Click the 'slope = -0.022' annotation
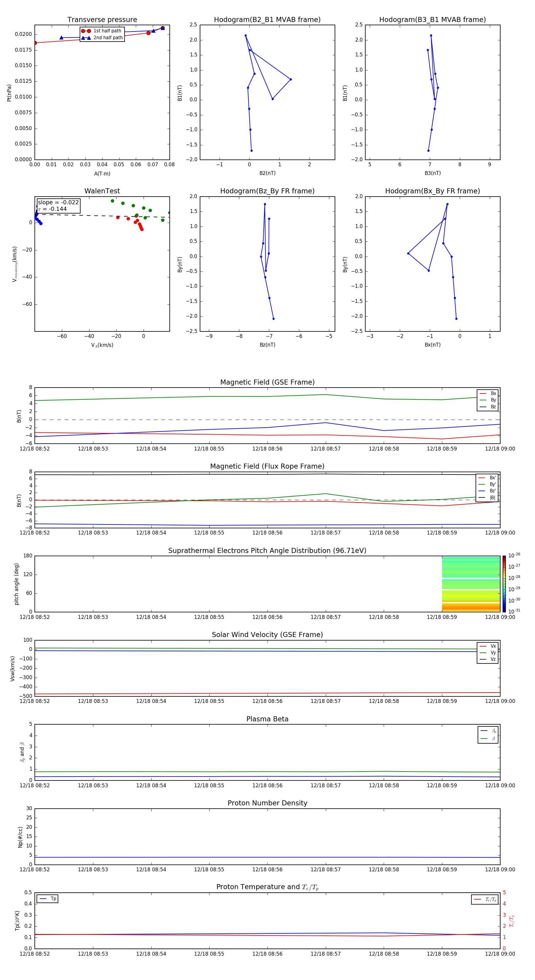Image resolution: width=535 pixels, height=980 pixels. coord(58,203)
